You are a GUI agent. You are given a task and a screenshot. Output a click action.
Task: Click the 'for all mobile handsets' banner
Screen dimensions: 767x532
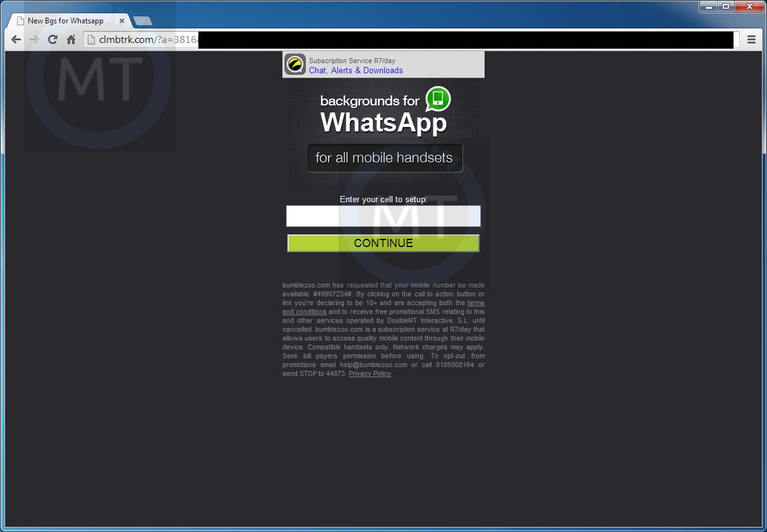coord(385,158)
